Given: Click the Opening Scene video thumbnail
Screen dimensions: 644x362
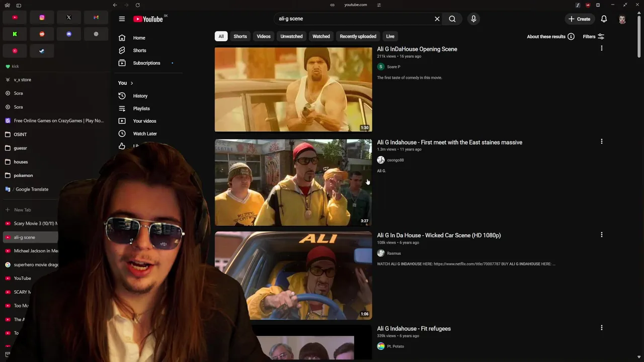Looking at the screenshot, I should click(293, 89).
